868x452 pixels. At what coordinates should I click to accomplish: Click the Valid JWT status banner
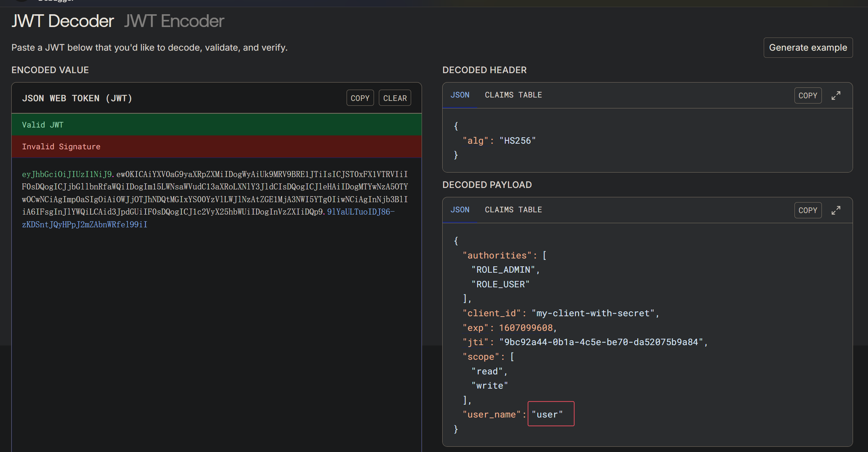216,125
